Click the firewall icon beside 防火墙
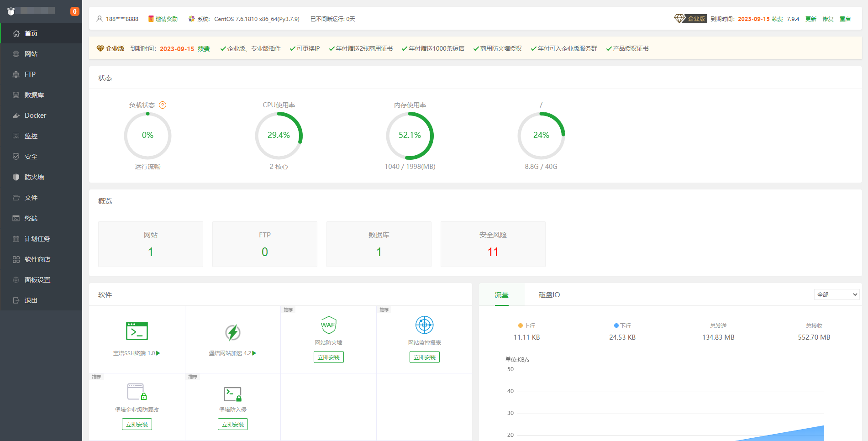 [x=16, y=177]
